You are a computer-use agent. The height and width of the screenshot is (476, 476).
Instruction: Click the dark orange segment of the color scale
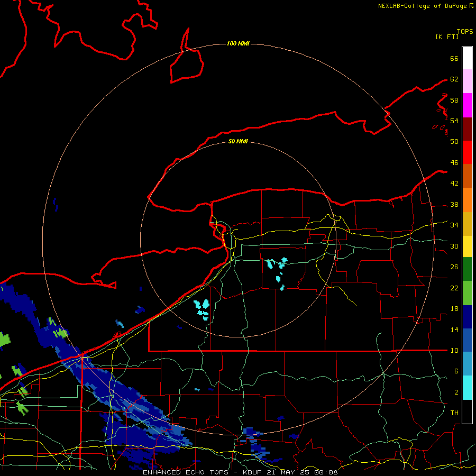click(x=467, y=176)
